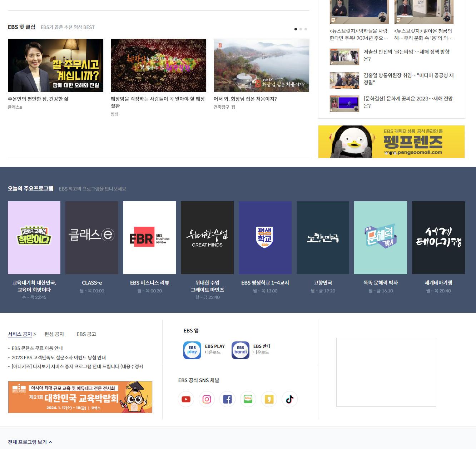
Task: Click the 'EBS 앱' section heading
Action: [x=191, y=331]
